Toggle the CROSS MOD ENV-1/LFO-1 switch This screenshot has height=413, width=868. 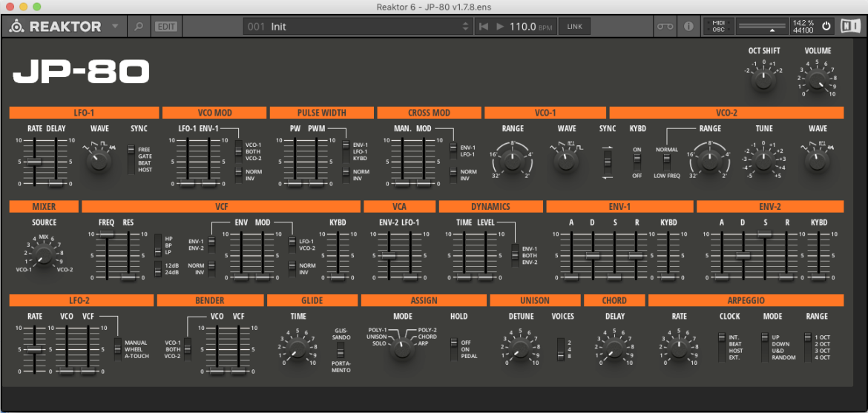pyautogui.click(x=453, y=151)
